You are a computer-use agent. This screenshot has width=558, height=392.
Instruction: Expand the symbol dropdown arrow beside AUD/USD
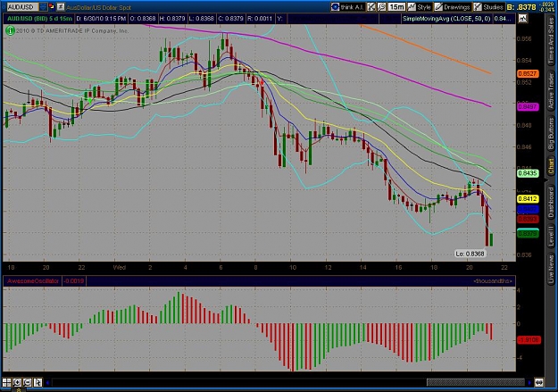pos(43,7)
